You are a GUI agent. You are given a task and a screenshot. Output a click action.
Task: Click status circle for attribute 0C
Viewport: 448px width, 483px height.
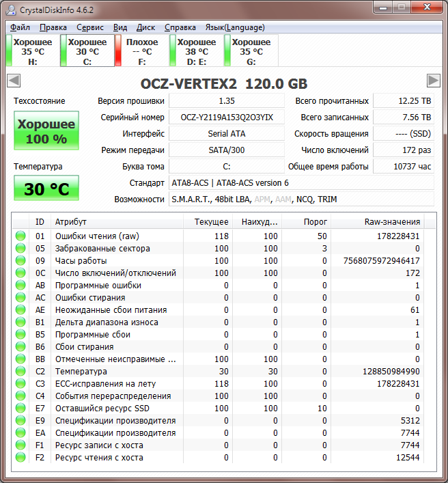pyautogui.click(x=20, y=273)
